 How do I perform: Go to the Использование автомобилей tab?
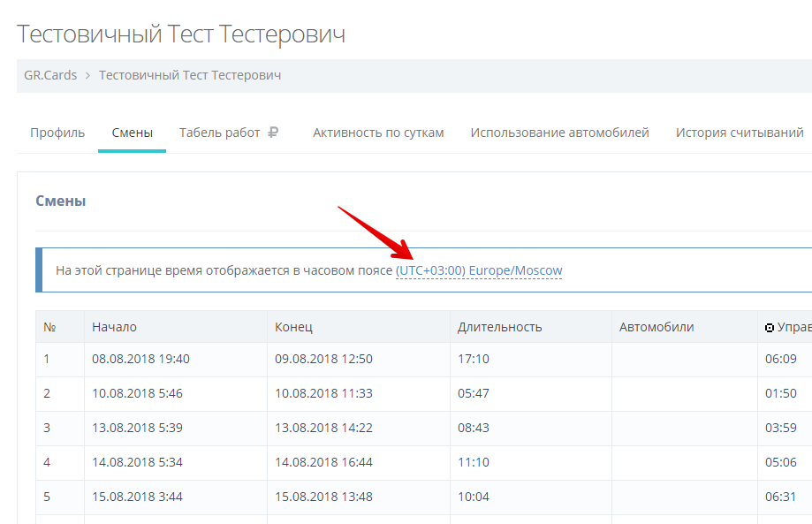point(559,133)
